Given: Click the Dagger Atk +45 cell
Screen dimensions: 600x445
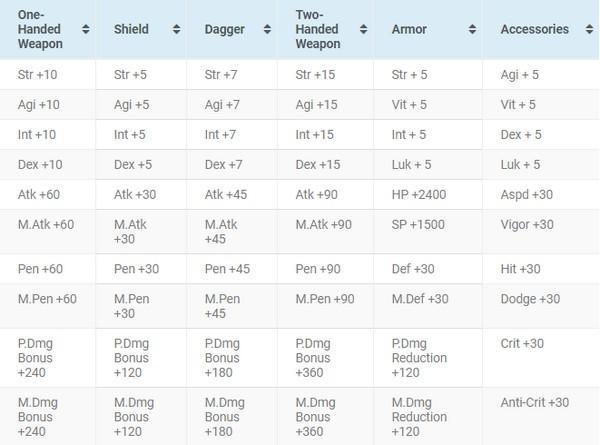Looking at the screenshot, I should pyautogui.click(x=232, y=194).
